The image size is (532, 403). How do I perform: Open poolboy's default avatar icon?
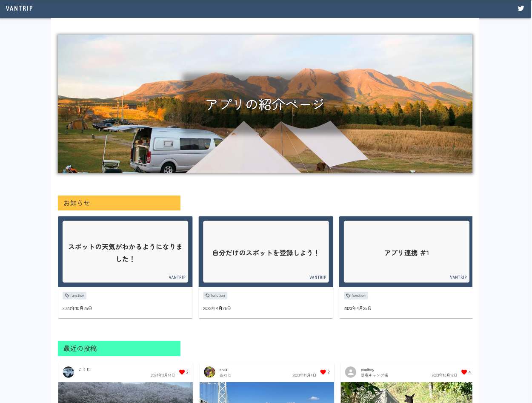pos(350,372)
